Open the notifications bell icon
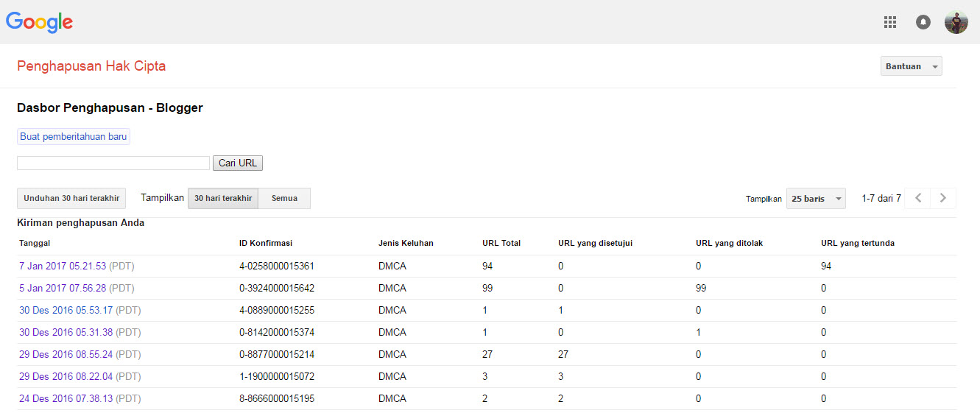Viewport: 980px width, 413px height. [923, 22]
